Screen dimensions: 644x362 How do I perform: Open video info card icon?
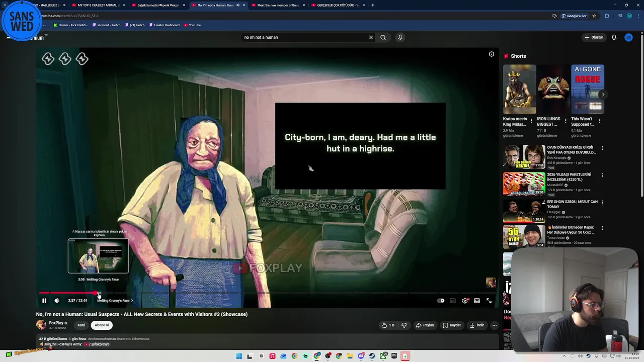coord(492,54)
